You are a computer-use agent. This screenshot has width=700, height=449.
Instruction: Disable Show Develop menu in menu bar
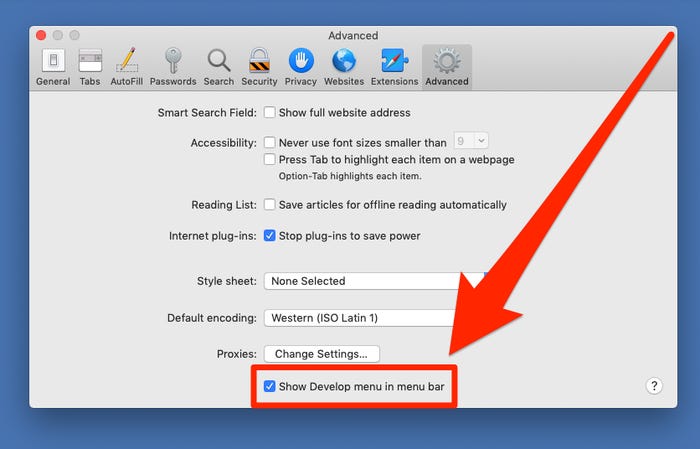(270, 386)
